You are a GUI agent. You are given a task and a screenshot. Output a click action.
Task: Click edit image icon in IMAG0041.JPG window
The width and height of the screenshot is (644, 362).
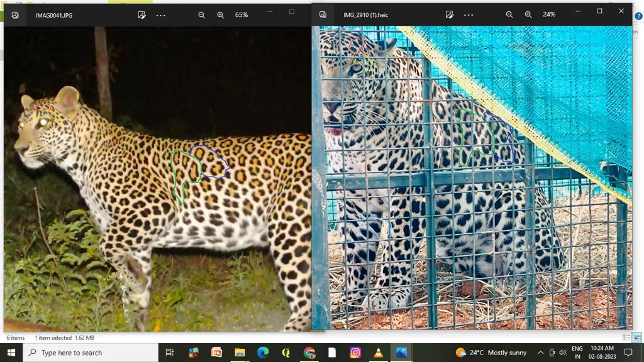pyautogui.click(x=142, y=15)
